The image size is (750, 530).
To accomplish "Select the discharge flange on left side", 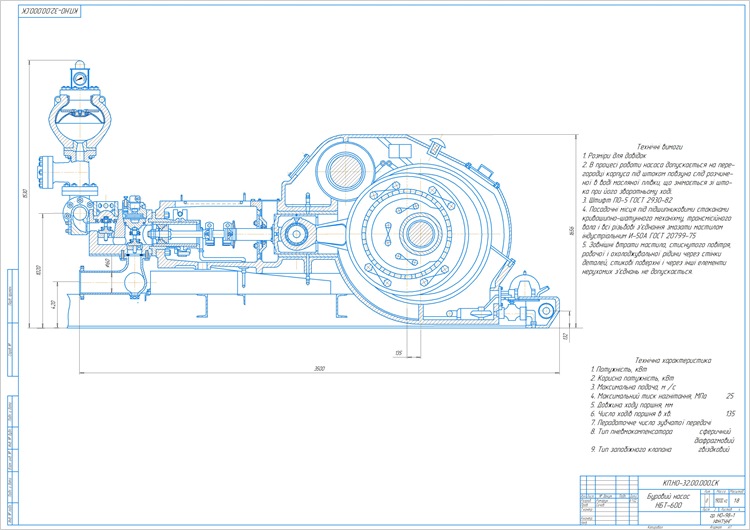I will [42, 169].
